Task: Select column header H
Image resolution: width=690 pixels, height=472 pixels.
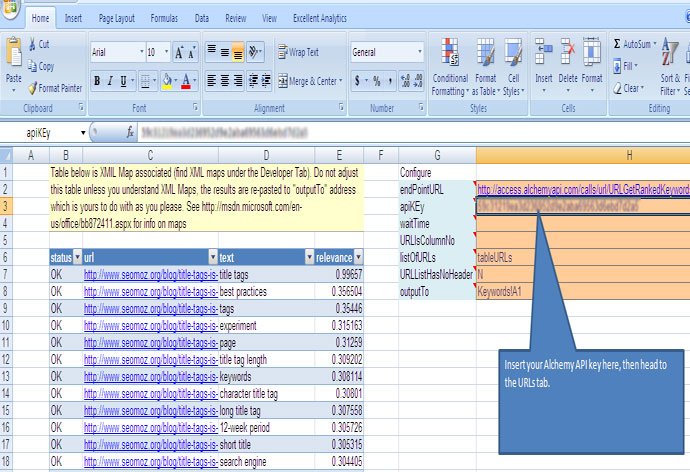Action: 583,155
